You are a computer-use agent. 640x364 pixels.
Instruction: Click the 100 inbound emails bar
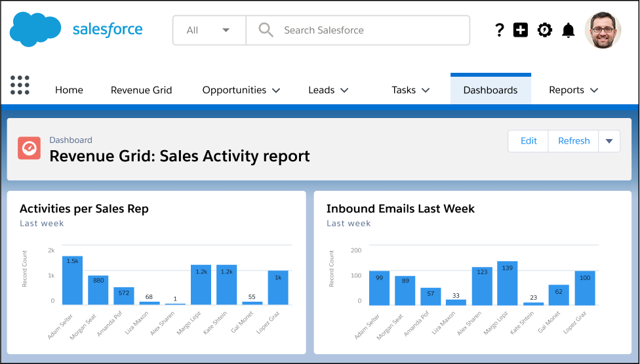pos(585,288)
